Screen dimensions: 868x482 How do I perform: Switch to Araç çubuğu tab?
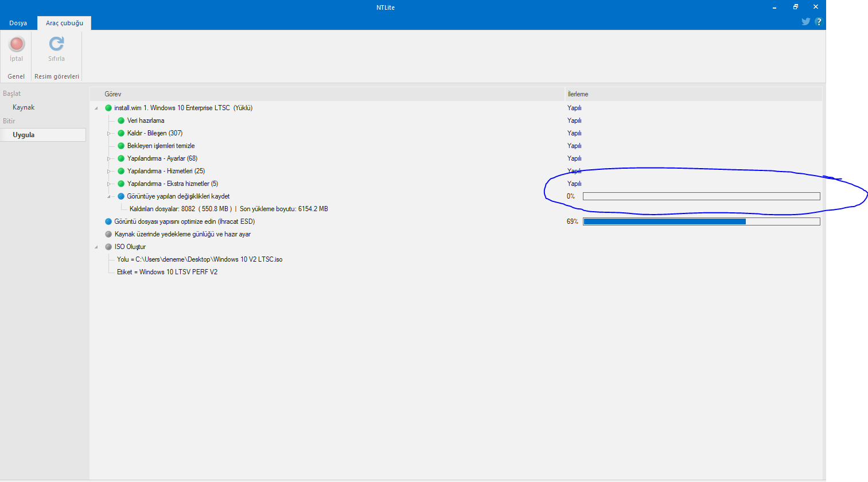(x=64, y=23)
